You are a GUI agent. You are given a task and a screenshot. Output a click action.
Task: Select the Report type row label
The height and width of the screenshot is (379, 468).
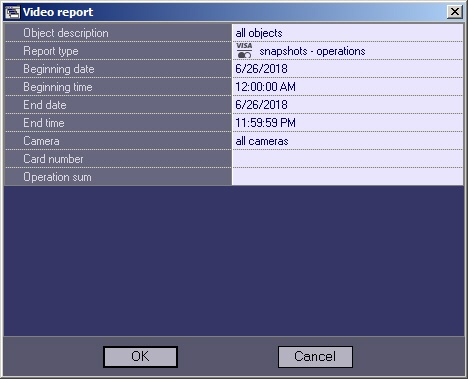click(118, 51)
